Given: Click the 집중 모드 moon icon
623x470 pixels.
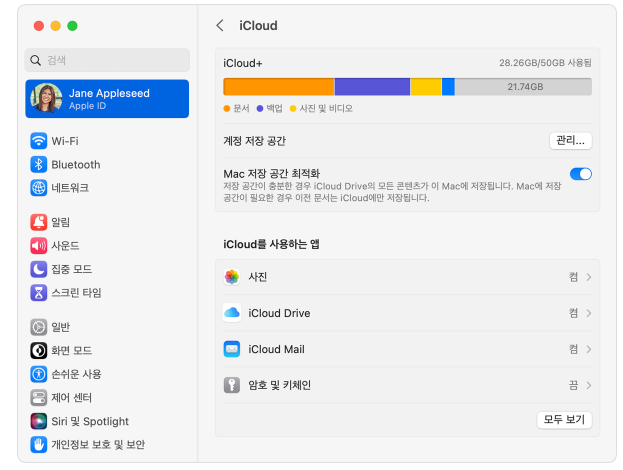Looking at the screenshot, I should (39, 269).
